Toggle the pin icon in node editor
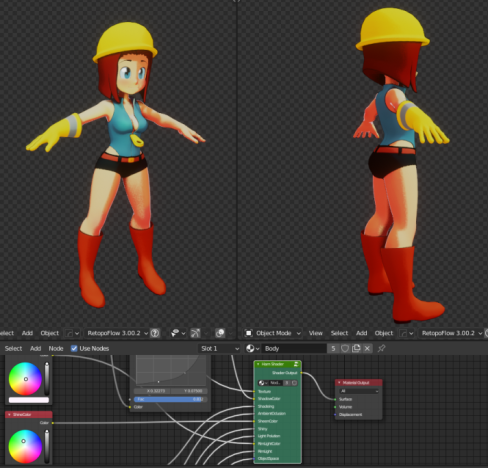This screenshot has width=488, height=468. [x=381, y=348]
